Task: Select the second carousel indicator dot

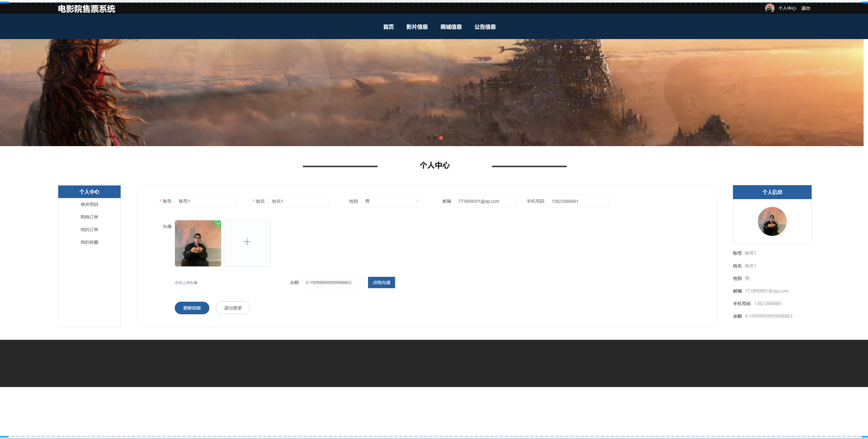Action: tap(435, 138)
